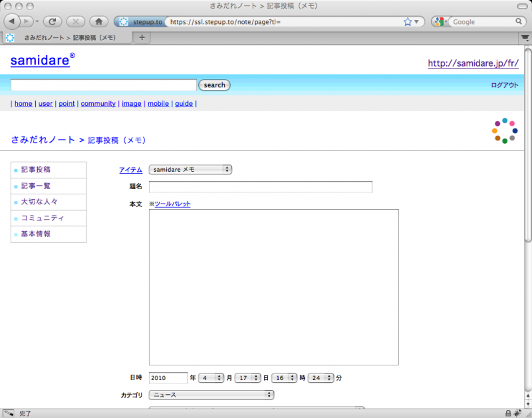The width and height of the screenshot is (532, 418).
Task: Expand the month dropdown showing 4
Action: click(211, 377)
